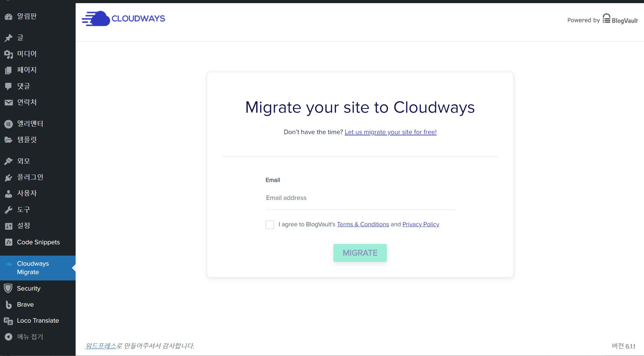Click the Plugins plug icon
The height and width of the screenshot is (356, 644).
click(9, 178)
